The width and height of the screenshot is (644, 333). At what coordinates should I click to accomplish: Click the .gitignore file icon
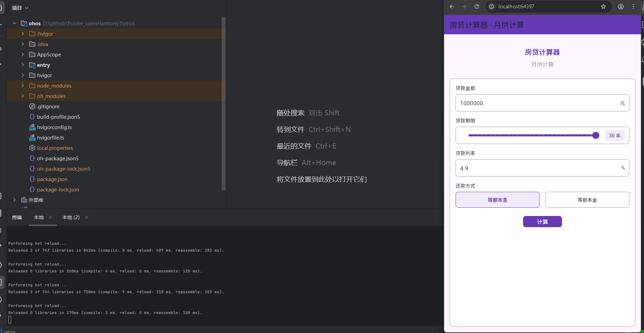pyautogui.click(x=32, y=106)
